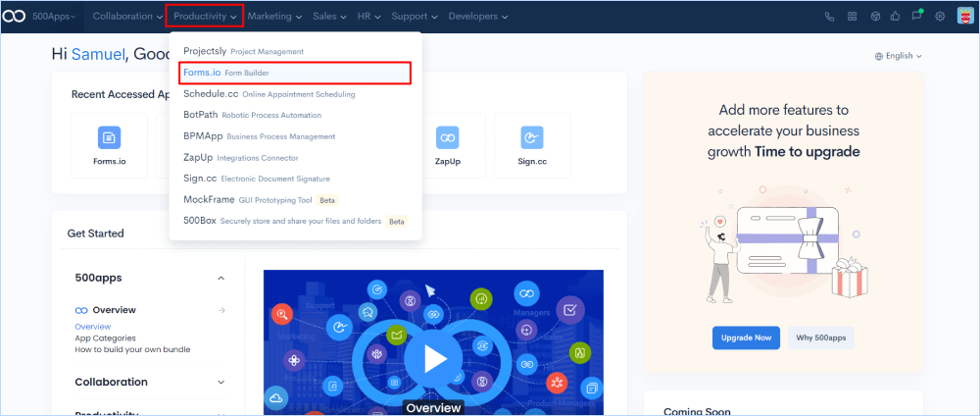Collapse the 500apps Get Started section
The width and height of the screenshot is (980, 416).
[220, 279]
